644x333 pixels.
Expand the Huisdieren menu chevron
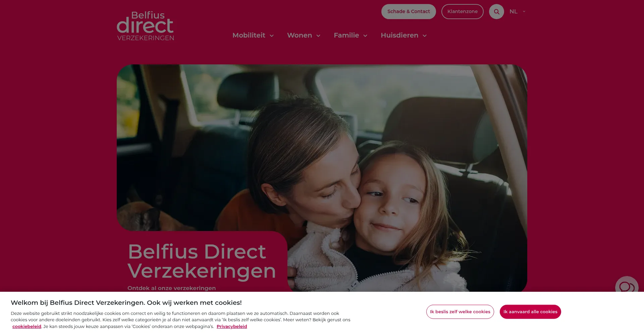[425, 36]
